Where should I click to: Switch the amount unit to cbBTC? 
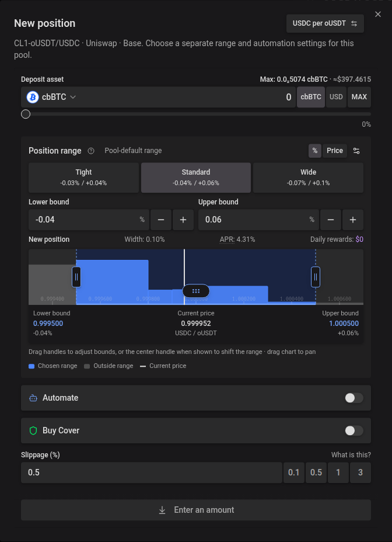pos(311,97)
